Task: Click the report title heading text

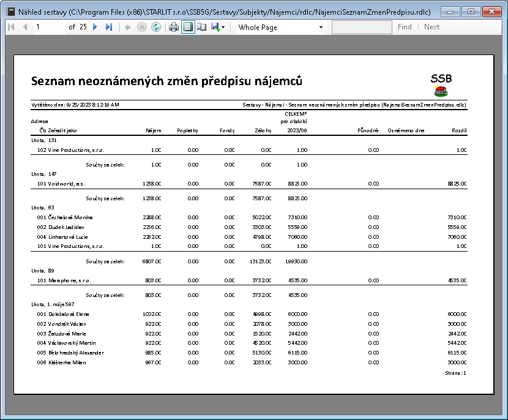Action: pos(166,81)
